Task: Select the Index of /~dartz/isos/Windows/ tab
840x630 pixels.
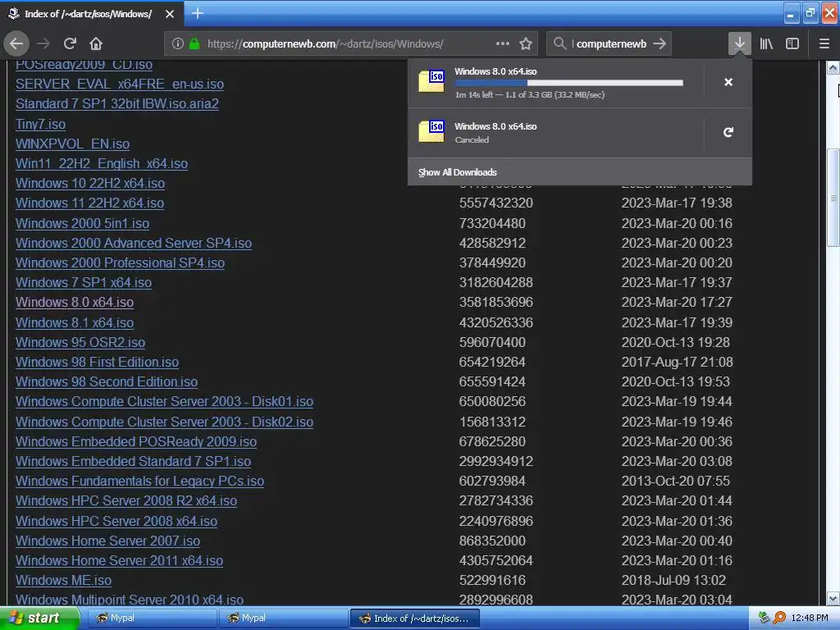Action: click(92, 14)
